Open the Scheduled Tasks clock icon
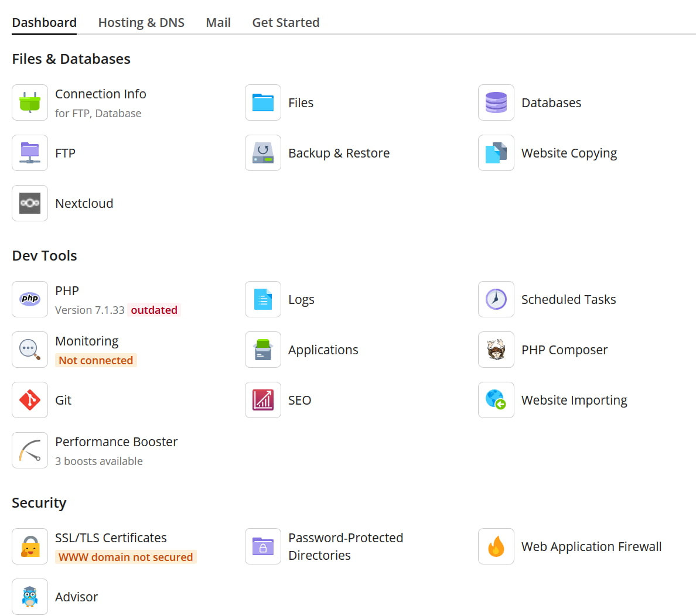This screenshot has height=616, width=696. point(496,299)
